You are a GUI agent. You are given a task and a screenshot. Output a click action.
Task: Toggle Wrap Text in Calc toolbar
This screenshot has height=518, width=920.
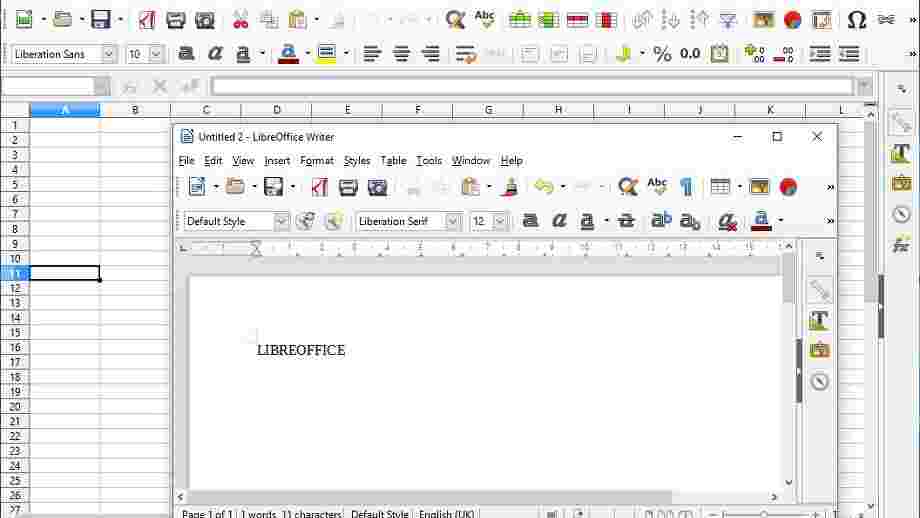pos(466,54)
